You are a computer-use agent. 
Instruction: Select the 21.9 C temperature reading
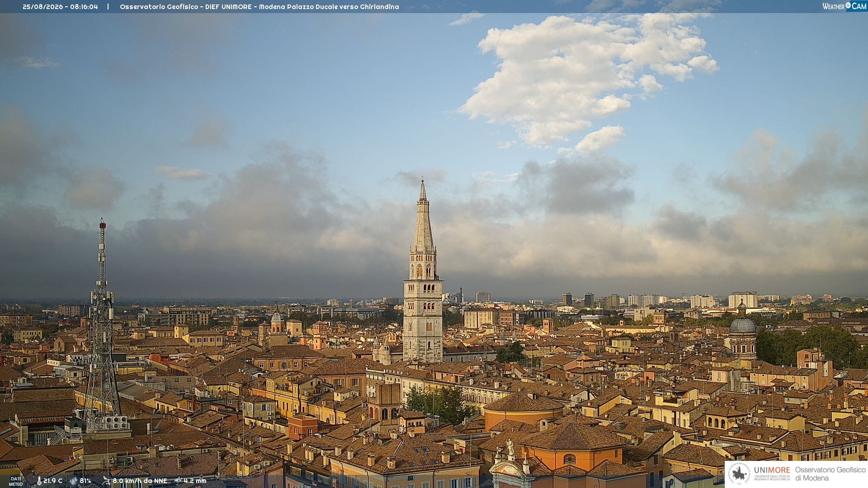(53, 481)
